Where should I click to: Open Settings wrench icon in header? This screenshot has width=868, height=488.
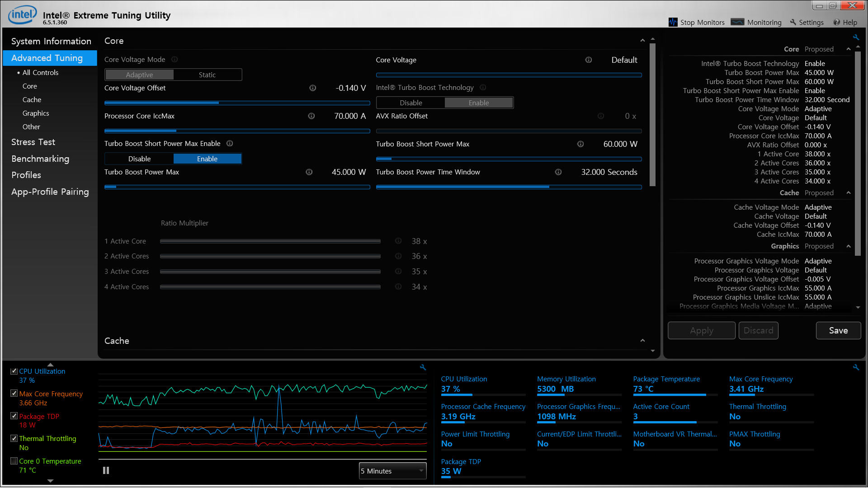(793, 22)
